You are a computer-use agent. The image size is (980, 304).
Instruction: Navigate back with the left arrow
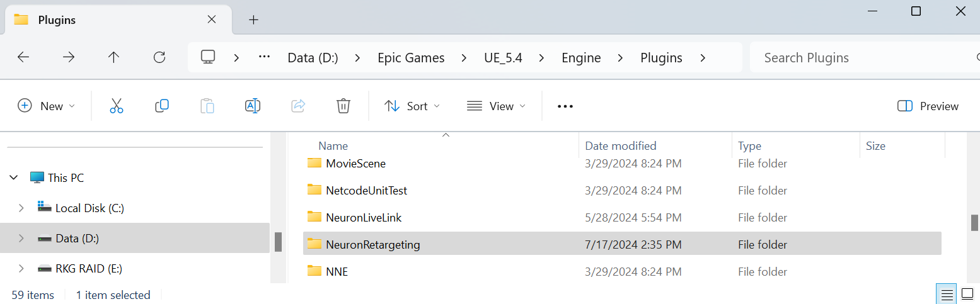(23, 57)
